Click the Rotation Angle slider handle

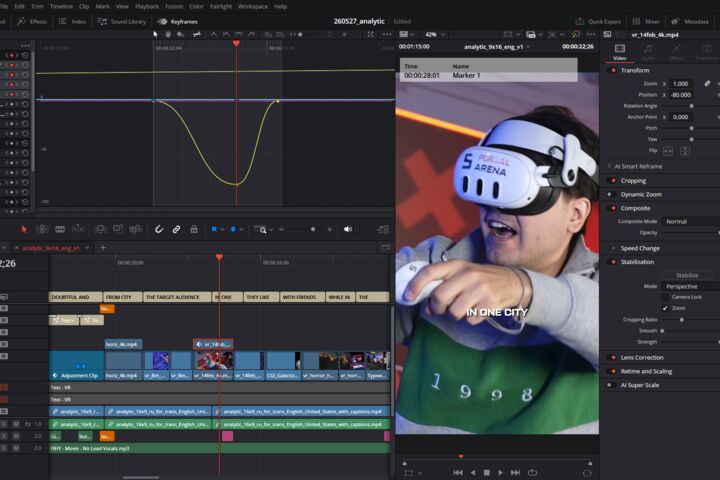click(x=691, y=106)
